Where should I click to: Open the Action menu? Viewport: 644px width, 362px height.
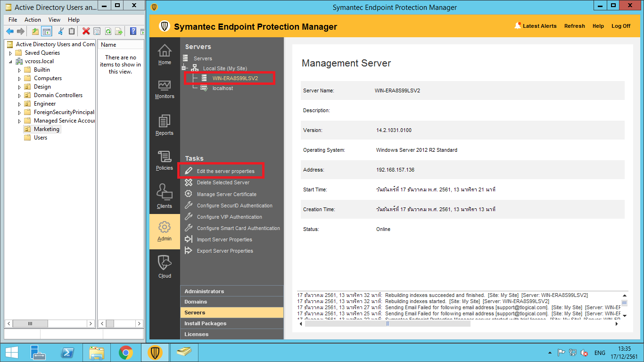pos(33,20)
